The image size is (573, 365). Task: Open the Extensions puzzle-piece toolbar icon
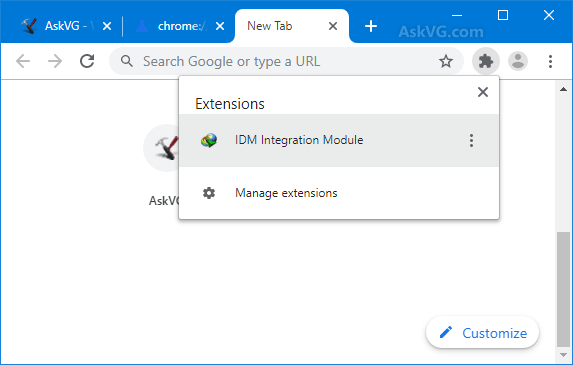[x=486, y=61]
